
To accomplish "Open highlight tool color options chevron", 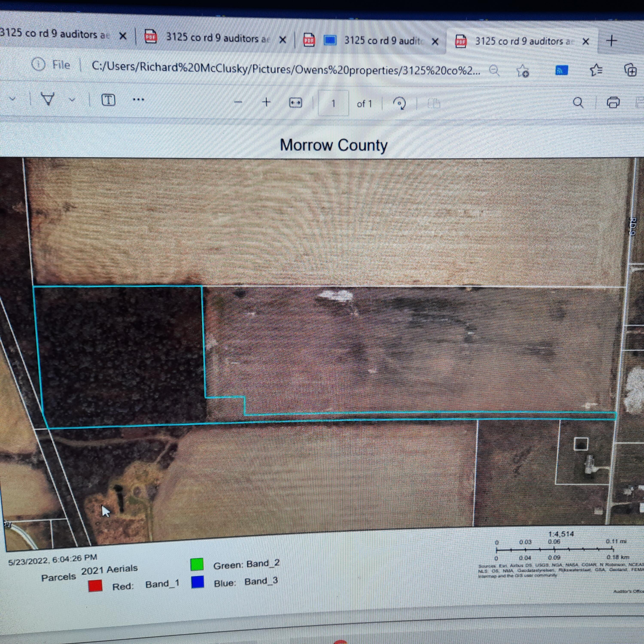I will (x=72, y=100).
